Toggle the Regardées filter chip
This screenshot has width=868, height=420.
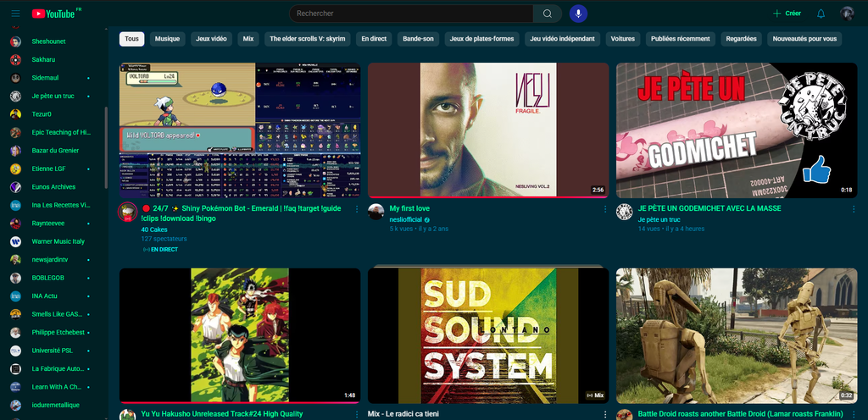741,39
